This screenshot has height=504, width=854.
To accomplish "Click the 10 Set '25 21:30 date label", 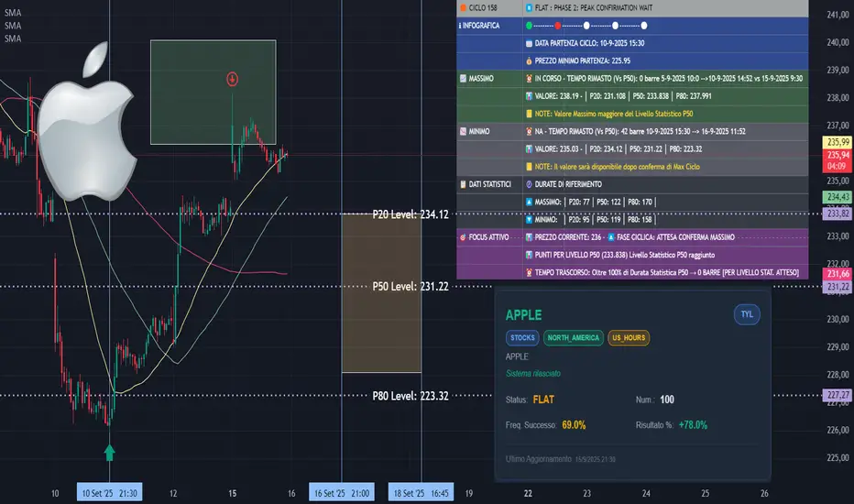I will pos(109,493).
